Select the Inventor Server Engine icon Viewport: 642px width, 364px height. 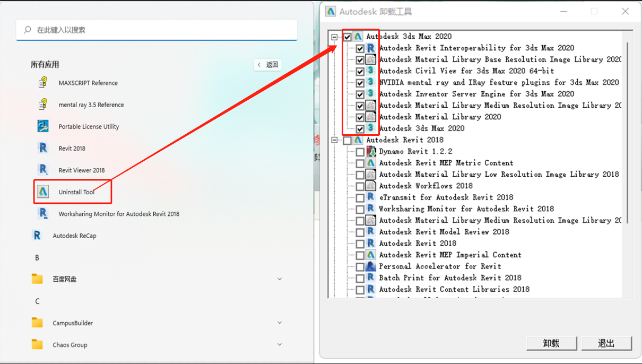[371, 94]
